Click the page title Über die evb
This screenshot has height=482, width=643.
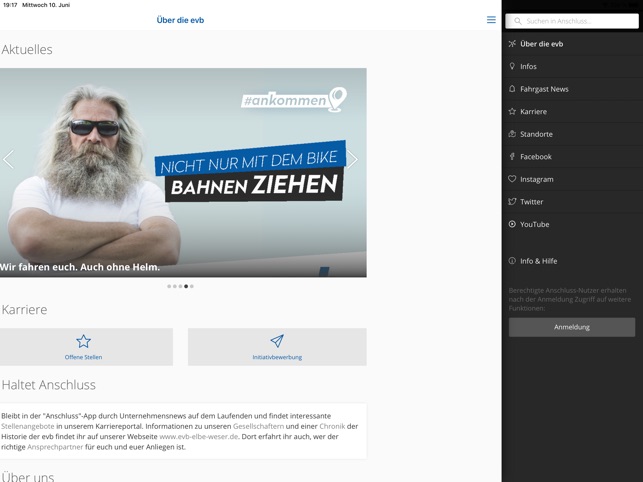[x=180, y=20]
